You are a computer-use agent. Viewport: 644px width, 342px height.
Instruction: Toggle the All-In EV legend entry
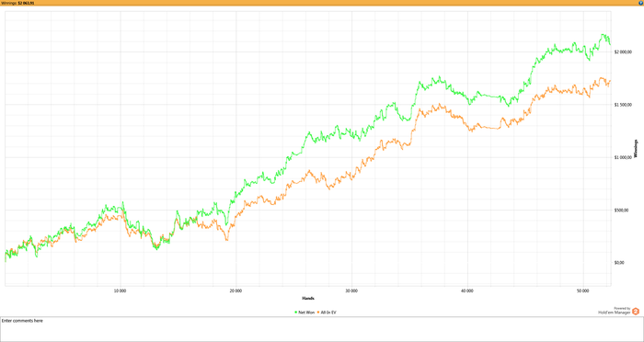pos(327,313)
